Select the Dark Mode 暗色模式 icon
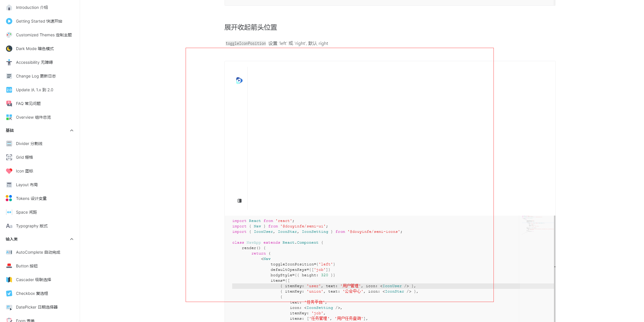 (9, 49)
